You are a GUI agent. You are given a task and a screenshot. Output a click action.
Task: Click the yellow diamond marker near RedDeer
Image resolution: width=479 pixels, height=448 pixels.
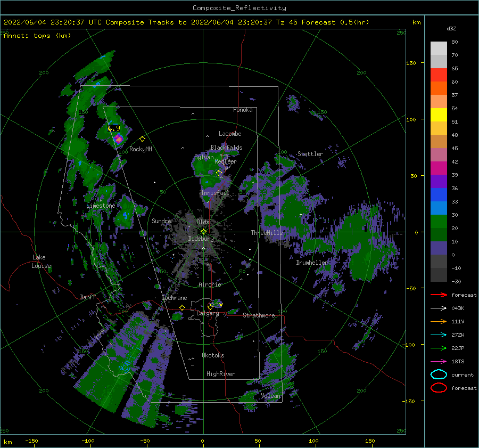tap(219, 173)
